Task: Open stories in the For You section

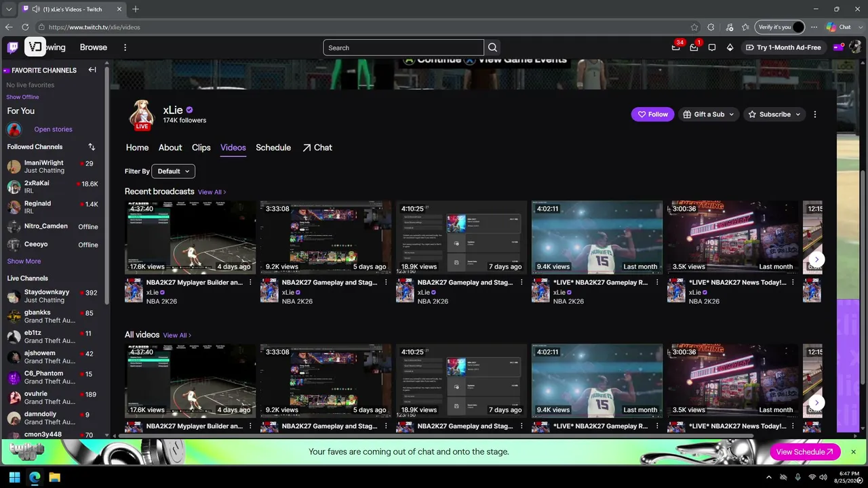Action: 53,129
